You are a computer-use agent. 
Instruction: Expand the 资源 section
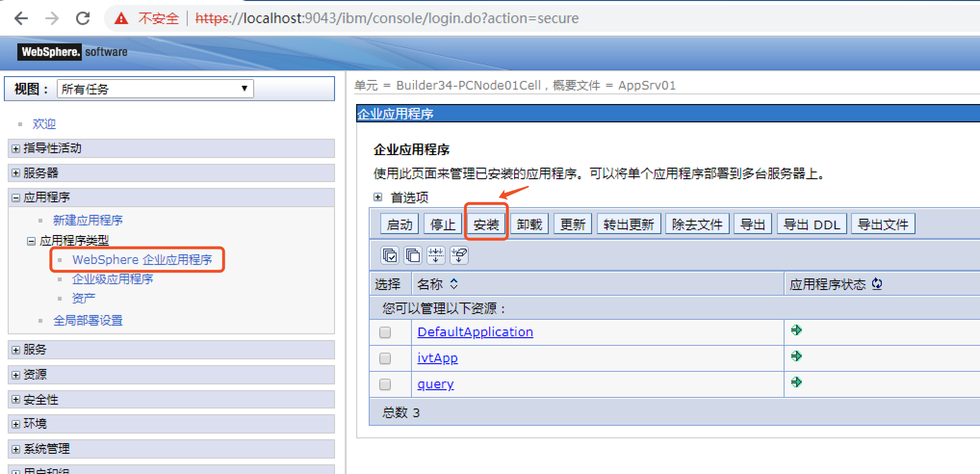(16, 375)
